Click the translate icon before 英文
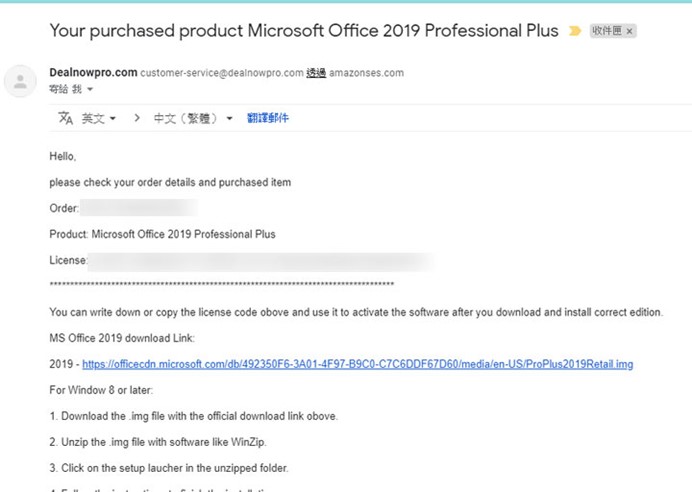Screen dimensions: 692x492 [66, 118]
